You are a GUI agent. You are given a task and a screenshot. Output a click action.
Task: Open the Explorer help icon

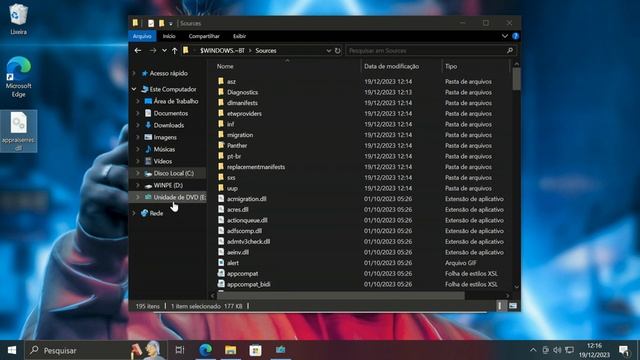pos(516,36)
